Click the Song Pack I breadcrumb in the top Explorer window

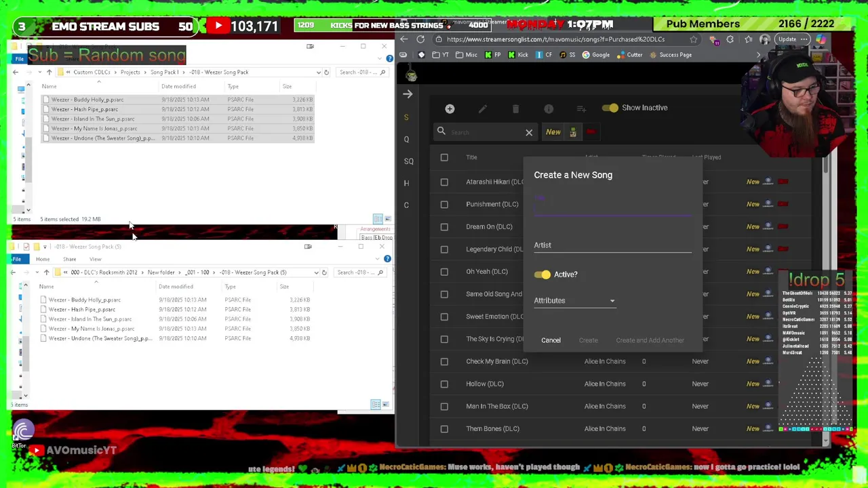(164, 72)
